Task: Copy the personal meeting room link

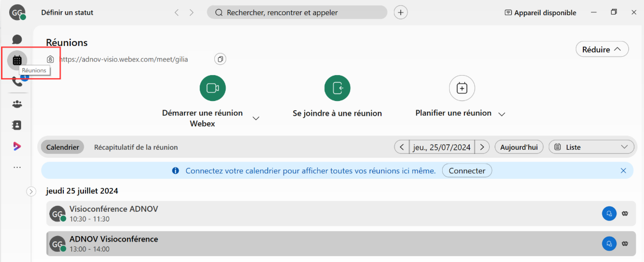Action: coord(220,59)
